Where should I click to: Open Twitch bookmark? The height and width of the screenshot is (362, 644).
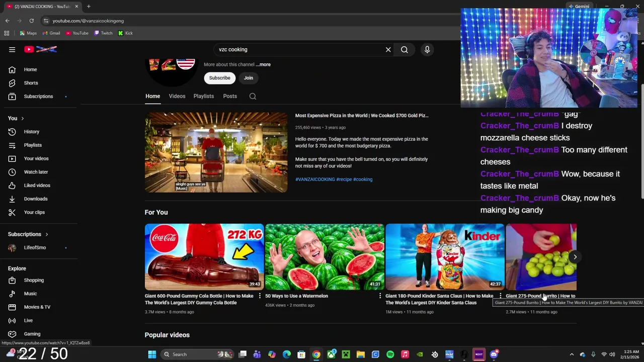click(103, 33)
